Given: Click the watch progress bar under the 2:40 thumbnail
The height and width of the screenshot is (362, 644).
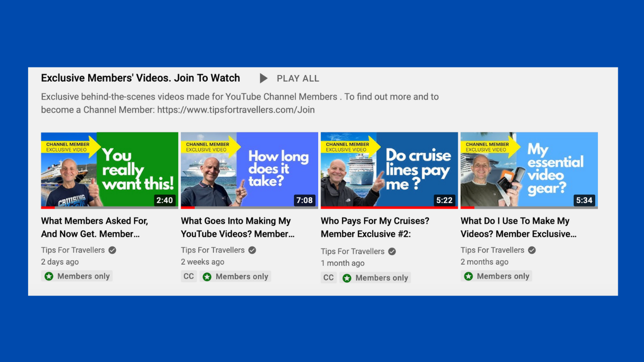Looking at the screenshot, I should (x=110, y=207).
